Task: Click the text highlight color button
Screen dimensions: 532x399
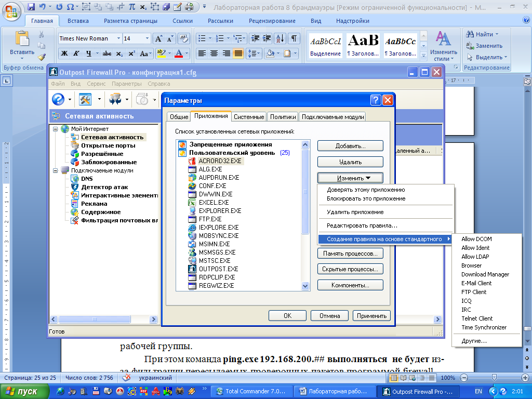Action: [x=161, y=54]
